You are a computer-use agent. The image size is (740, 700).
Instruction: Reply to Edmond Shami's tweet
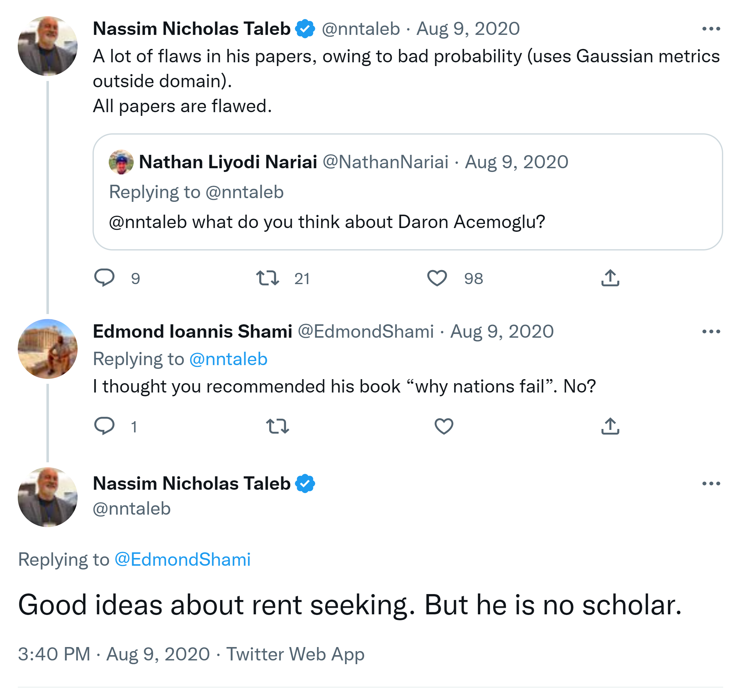(104, 426)
